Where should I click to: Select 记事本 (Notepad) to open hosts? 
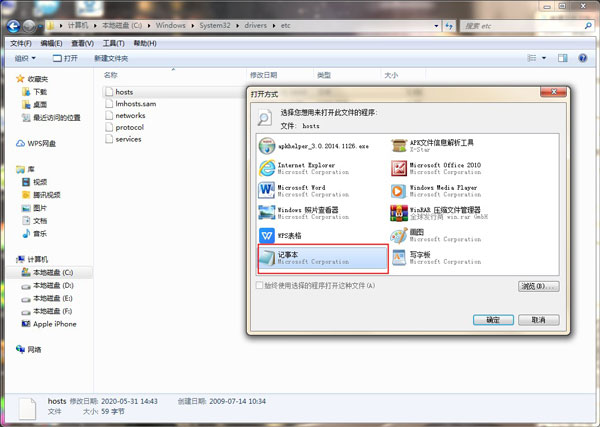point(323,259)
